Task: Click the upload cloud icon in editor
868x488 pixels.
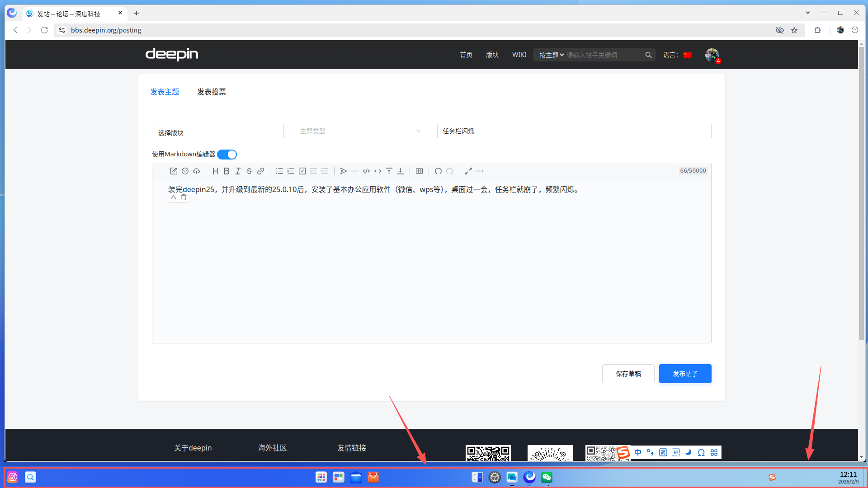Action: pos(196,171)
